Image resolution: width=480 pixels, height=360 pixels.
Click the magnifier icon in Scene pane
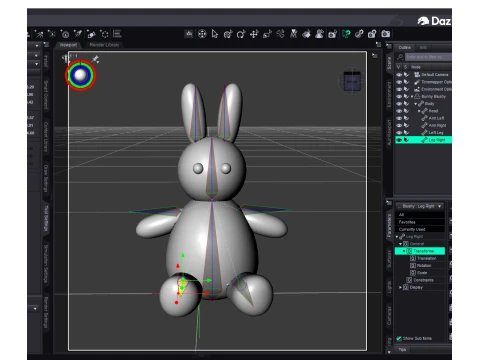400,57
